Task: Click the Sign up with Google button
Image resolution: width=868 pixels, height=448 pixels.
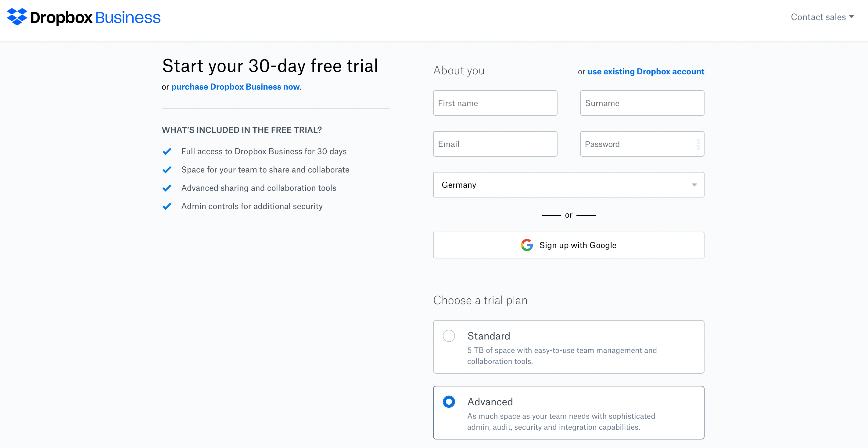Action: point(569,245)
